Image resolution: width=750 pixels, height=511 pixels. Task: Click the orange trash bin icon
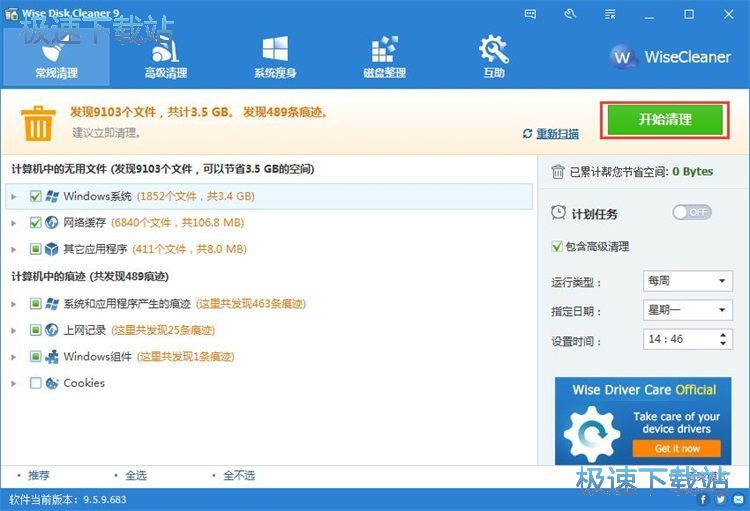click(38, 123)
